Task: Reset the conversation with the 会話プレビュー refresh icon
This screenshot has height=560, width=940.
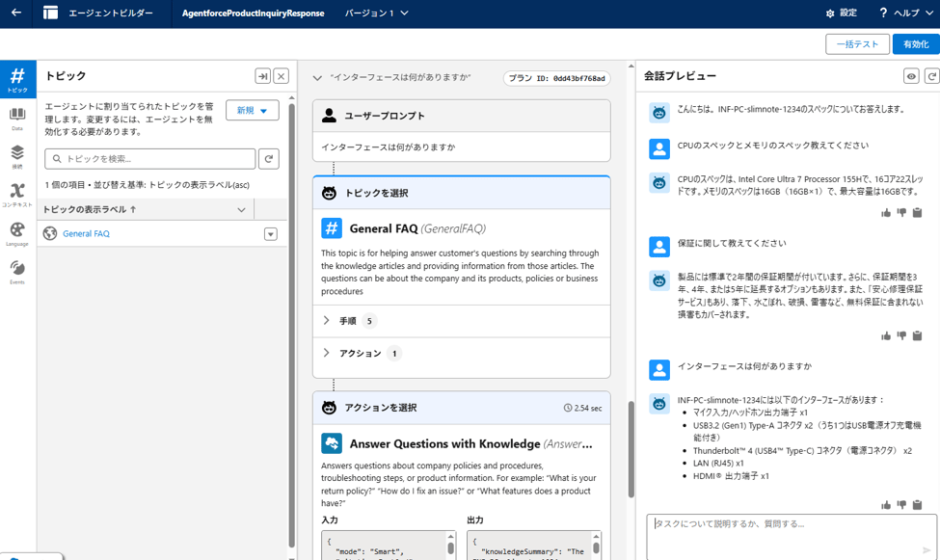Action: 932,76
